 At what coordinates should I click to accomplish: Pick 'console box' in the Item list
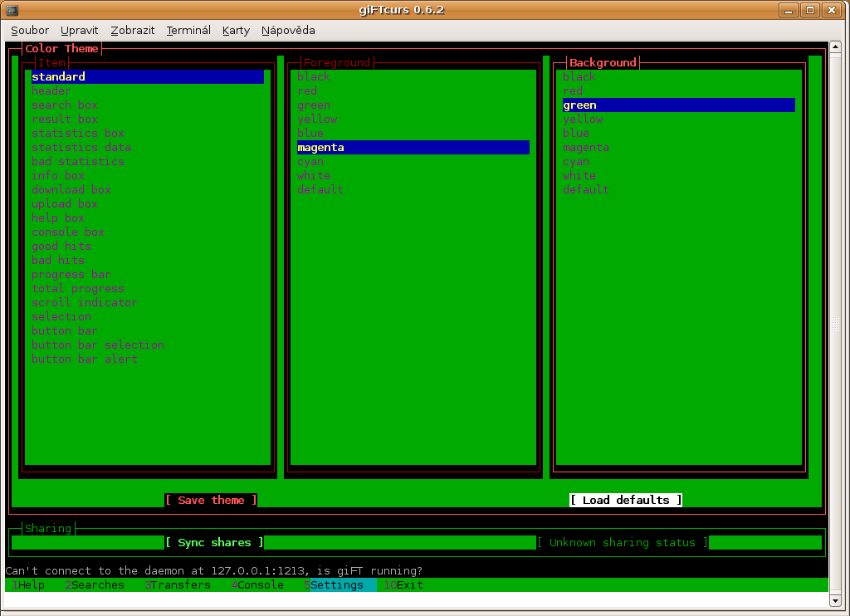pos(68,232)
